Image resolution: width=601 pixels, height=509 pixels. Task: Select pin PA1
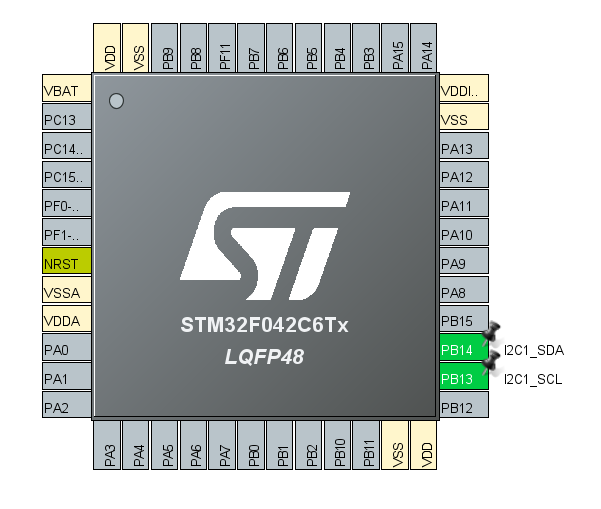pyautogui.click(x=67, y=376)
